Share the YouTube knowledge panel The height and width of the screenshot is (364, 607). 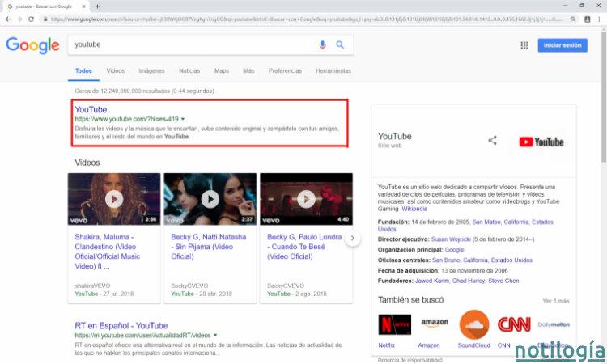(x=492, y=141)
